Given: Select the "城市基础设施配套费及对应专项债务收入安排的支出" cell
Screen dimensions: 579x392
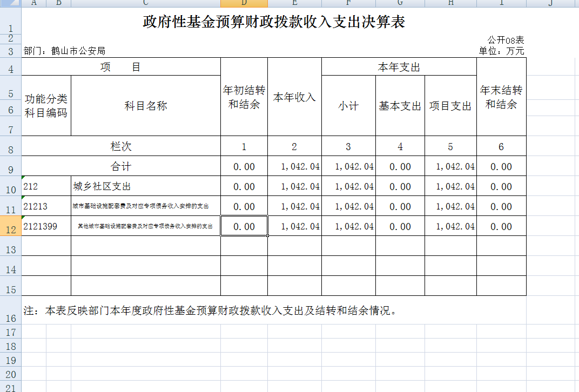Looking at the screenshot, I should (146, 206).
